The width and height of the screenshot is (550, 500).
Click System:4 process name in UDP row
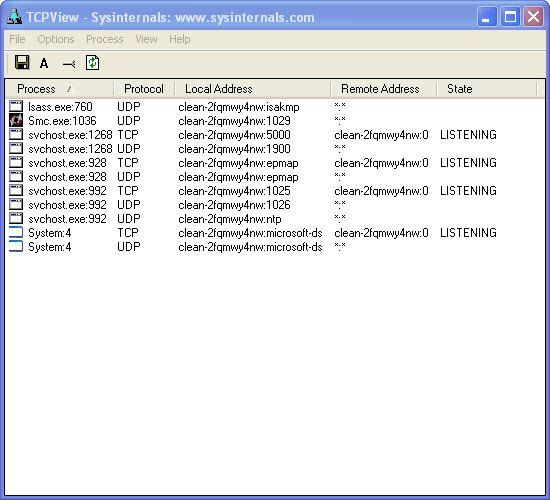49,247
